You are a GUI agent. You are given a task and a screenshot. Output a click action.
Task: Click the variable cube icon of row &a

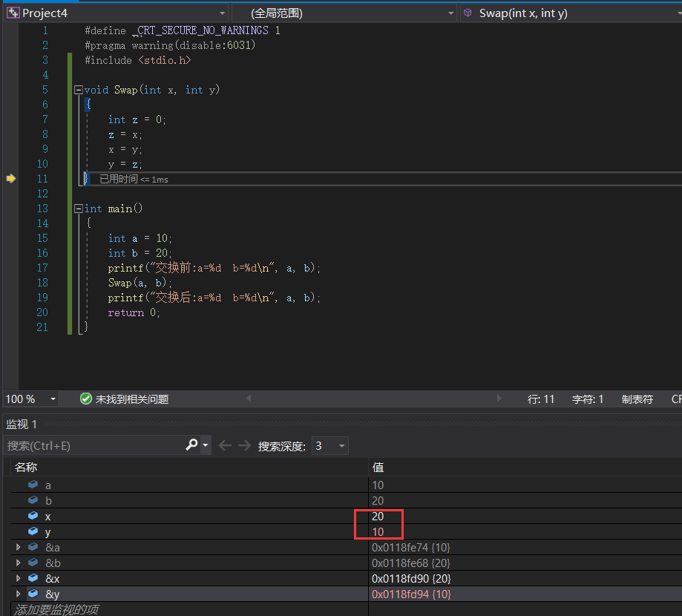tap(33, 547)
